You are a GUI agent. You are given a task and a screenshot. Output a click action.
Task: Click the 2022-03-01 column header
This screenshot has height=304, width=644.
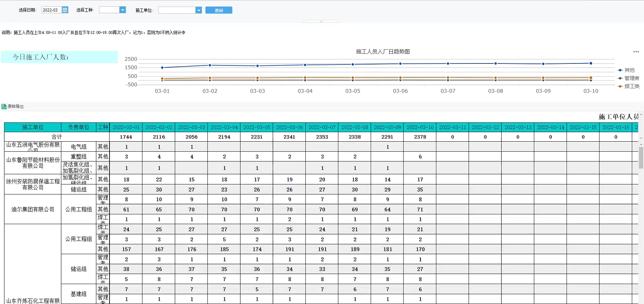pos(126,127)
